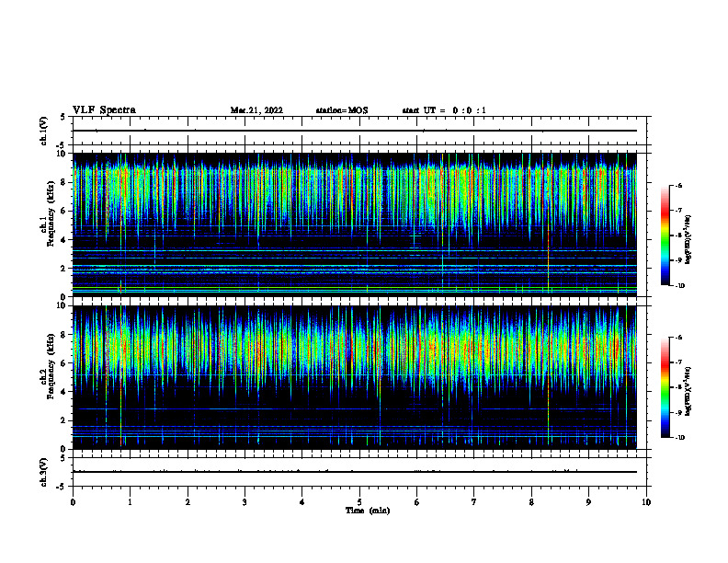Click the ch.2 color bar "-10" label
The image size is (728, 563).
click(x=679, y=438)
